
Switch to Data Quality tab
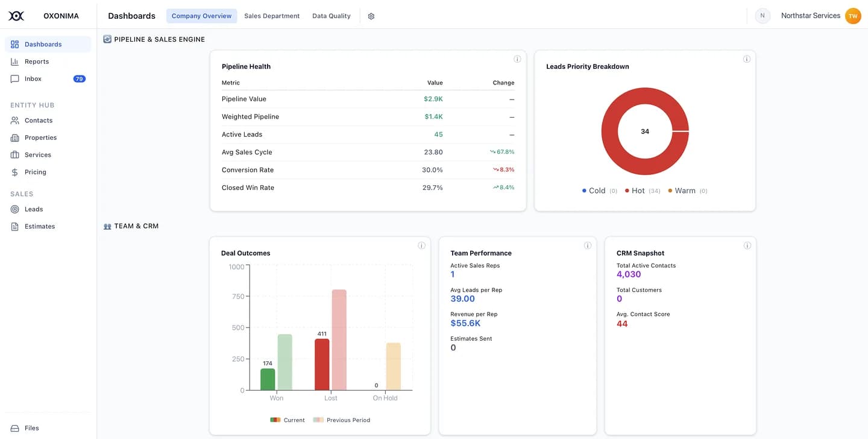pyautogui.click(x=332, y=16)
